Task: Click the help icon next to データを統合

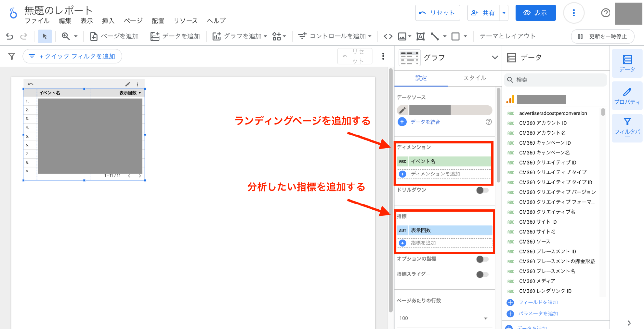Action: click(x=488, y=122)
